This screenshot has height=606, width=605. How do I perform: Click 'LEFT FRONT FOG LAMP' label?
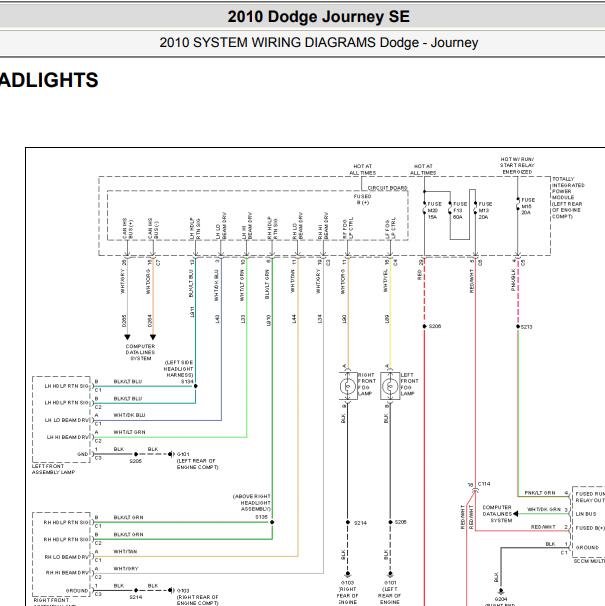pyautogui.click(x=409, y=384)
